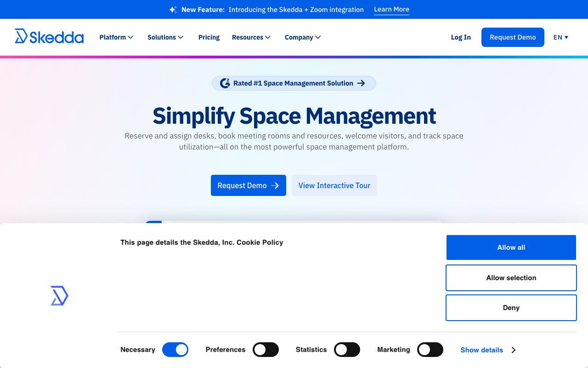This screenshot has height=368, width=588.
Task: Click the G2 badge icon
Action: (x=225, y=83)
